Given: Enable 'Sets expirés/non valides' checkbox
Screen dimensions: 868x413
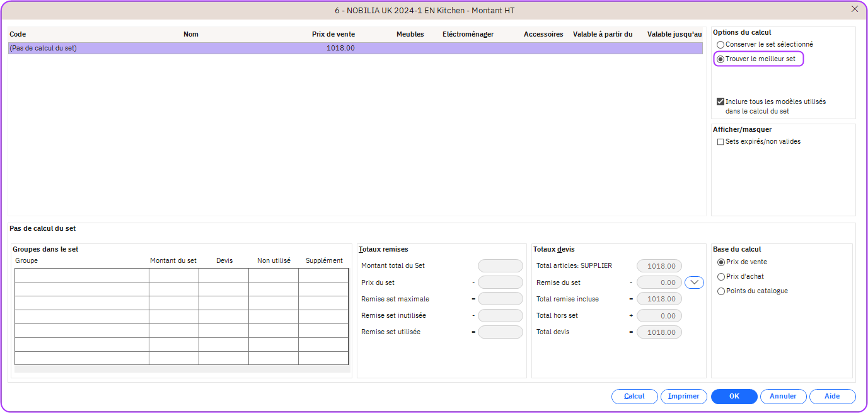Looking at the screenshot, I should tap(720, 142).
